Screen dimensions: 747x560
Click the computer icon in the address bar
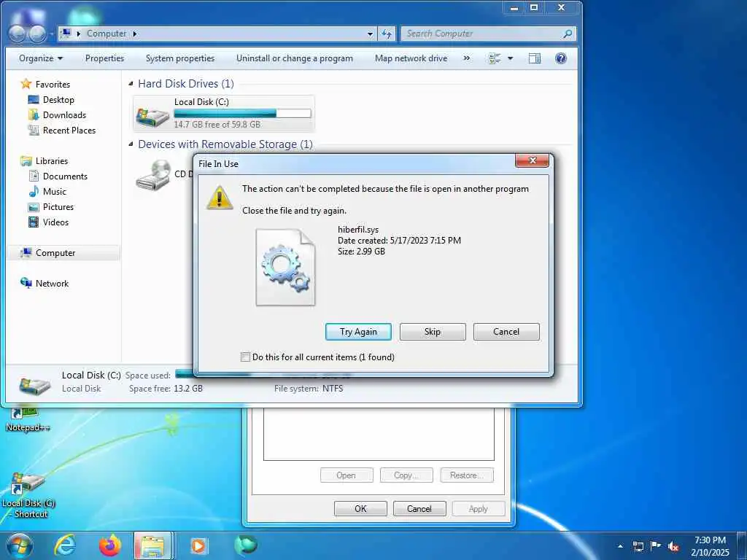66,34
